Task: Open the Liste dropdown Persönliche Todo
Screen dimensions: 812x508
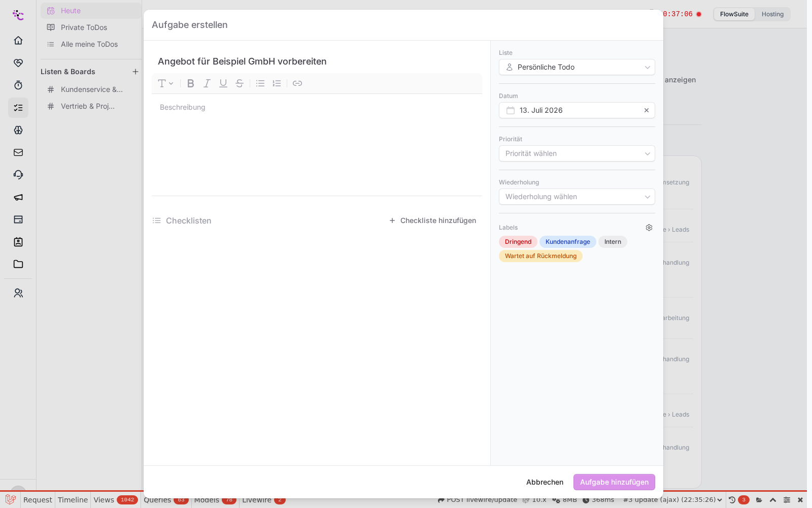Action: point(577,67)
